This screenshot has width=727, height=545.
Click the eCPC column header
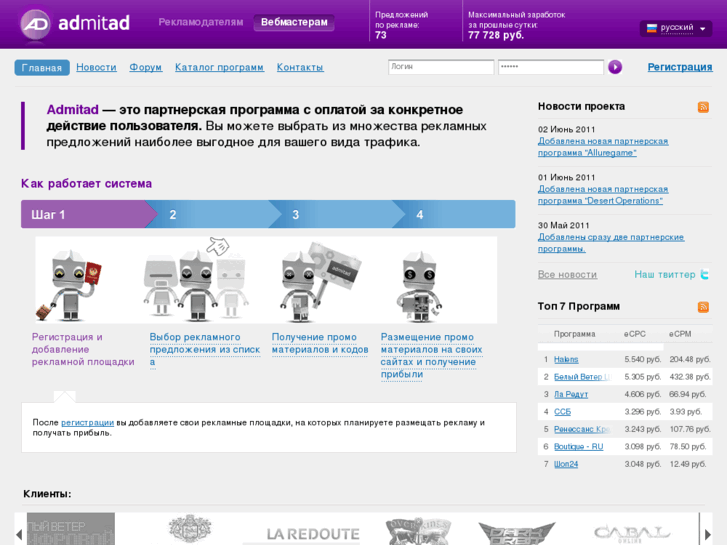[634, 334]
